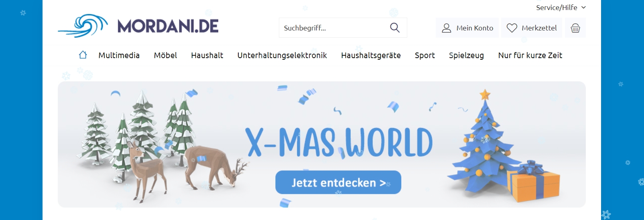Open Spielzeug category
Screen dimensions: 644x220
466,55
